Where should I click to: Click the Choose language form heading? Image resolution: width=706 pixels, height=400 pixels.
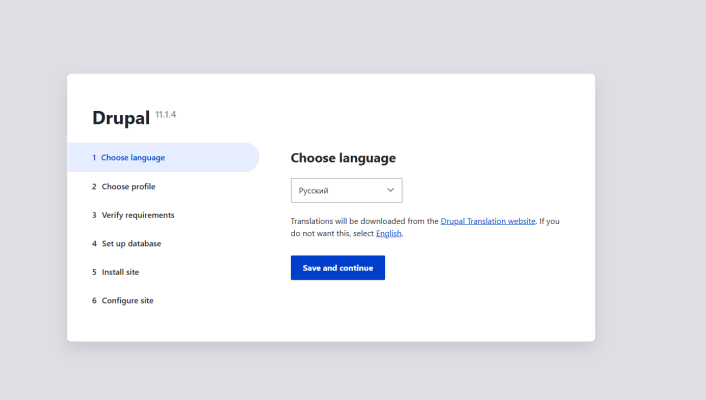click(x=343, y=158)
